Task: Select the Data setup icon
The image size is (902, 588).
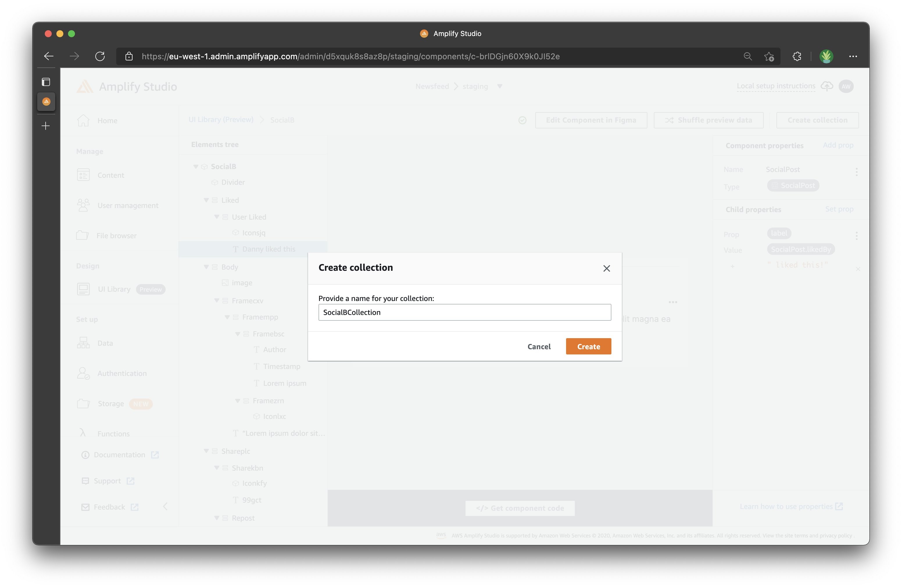Action: pos(83,342)
